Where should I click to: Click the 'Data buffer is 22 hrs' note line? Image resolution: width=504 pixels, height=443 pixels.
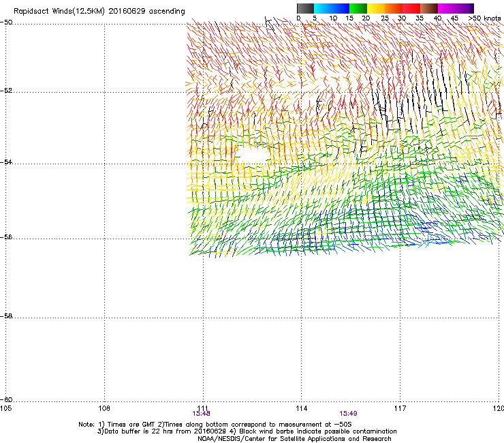247,431
